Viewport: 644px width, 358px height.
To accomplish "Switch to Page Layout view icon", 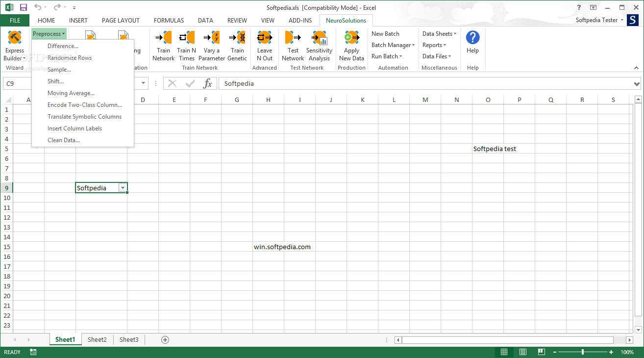I will coord(522,352).
